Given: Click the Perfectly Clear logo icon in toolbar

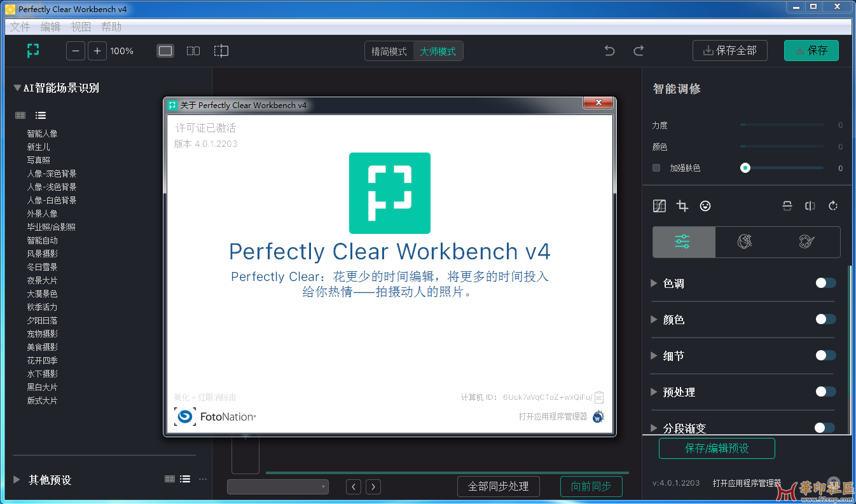Looking at the screenshot, I should tap(33, 51).
